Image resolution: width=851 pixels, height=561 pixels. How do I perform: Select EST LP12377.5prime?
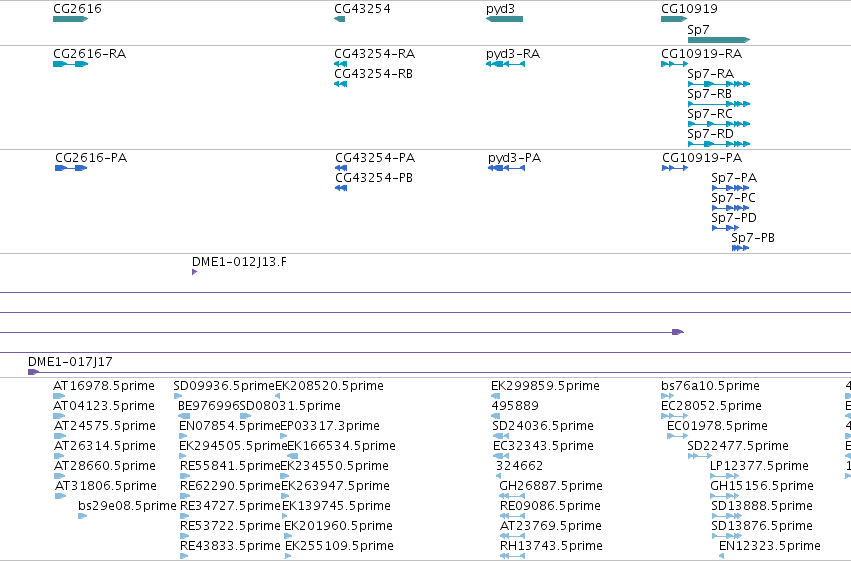725,476
